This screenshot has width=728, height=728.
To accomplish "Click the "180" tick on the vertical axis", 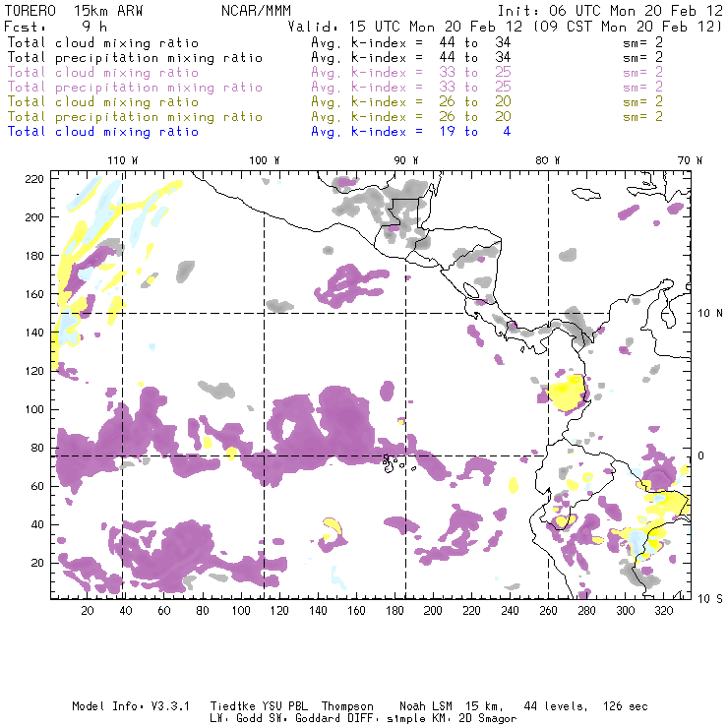I will tap(34, 256).
